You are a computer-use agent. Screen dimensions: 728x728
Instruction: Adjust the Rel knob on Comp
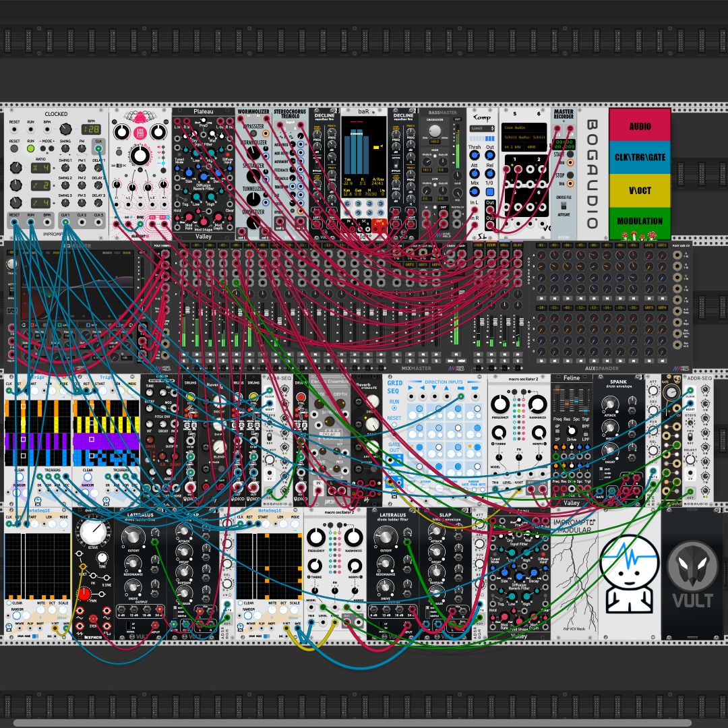point(490,173)
